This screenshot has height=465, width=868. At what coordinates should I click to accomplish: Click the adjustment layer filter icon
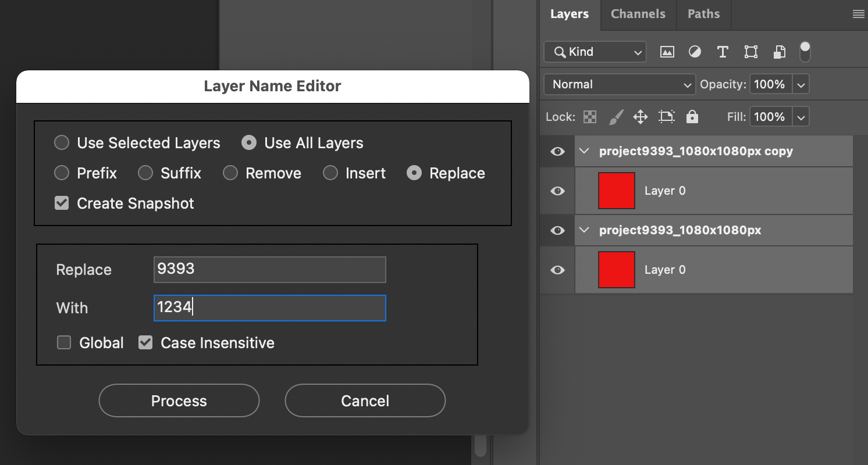(695, 52)
